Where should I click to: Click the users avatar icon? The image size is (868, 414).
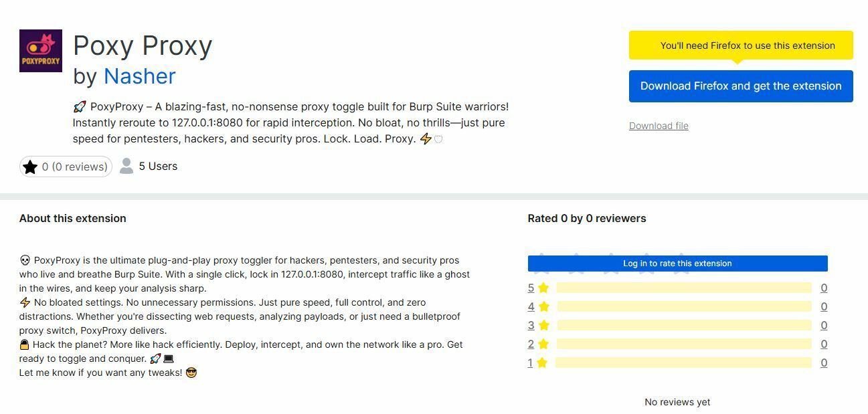[x=126, y=167]
